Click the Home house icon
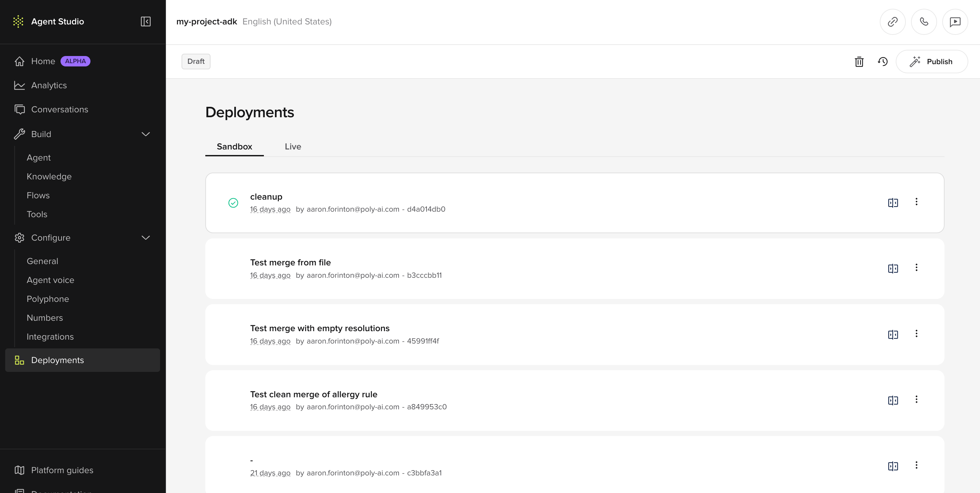The image size is (980, 493). [x=20, y=61]
